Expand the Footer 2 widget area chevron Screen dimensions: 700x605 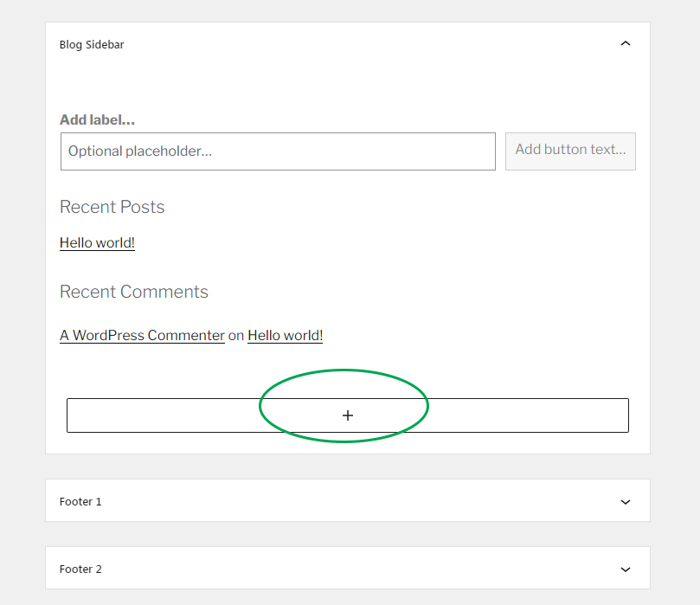626,570
